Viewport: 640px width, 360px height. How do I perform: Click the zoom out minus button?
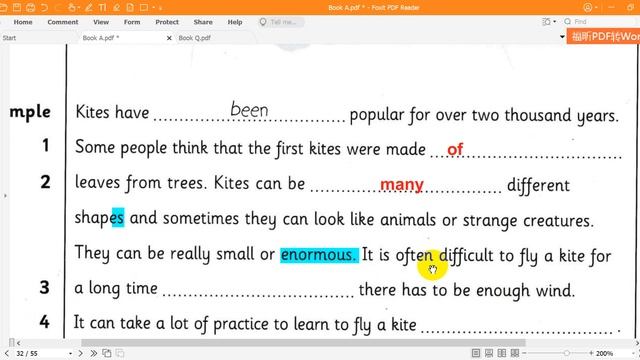click(524, 353)
